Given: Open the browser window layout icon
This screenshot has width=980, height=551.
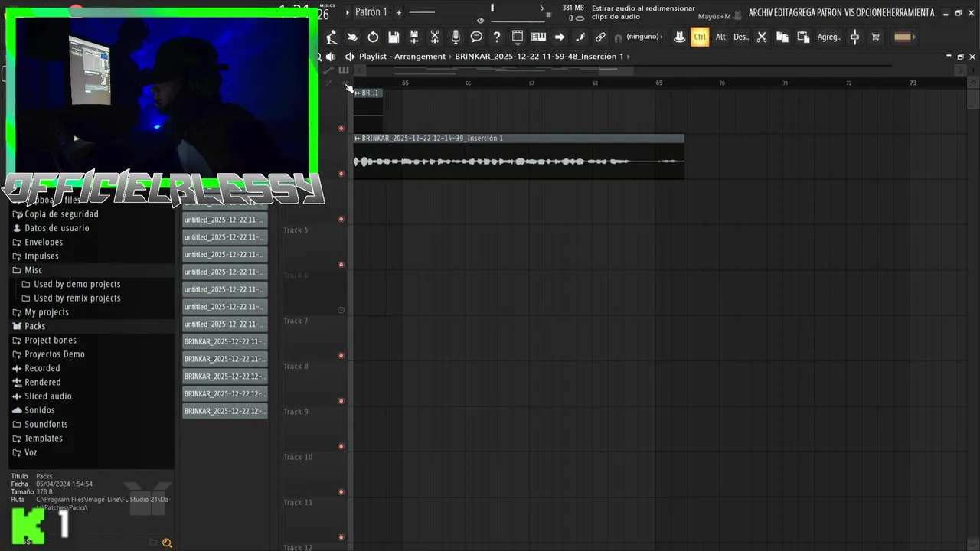Looking at the screenshot, I should pos(518,37).
